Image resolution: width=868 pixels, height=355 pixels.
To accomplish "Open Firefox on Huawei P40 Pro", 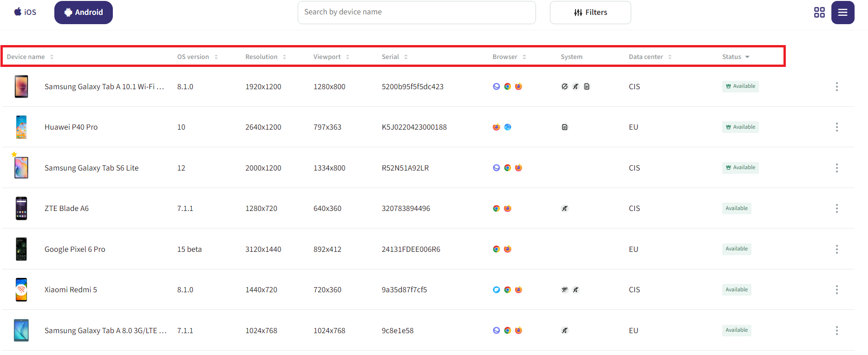I will [496, 127].
